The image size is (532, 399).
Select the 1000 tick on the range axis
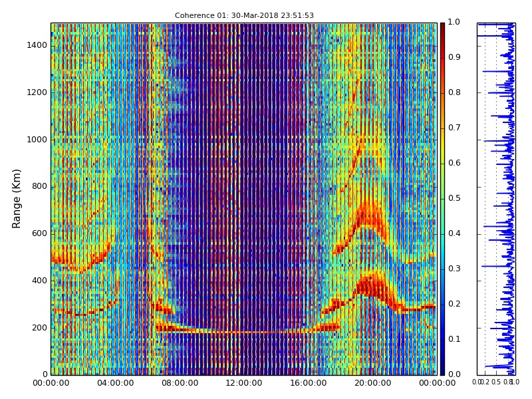pyautogui.click(x=37, y=140)
